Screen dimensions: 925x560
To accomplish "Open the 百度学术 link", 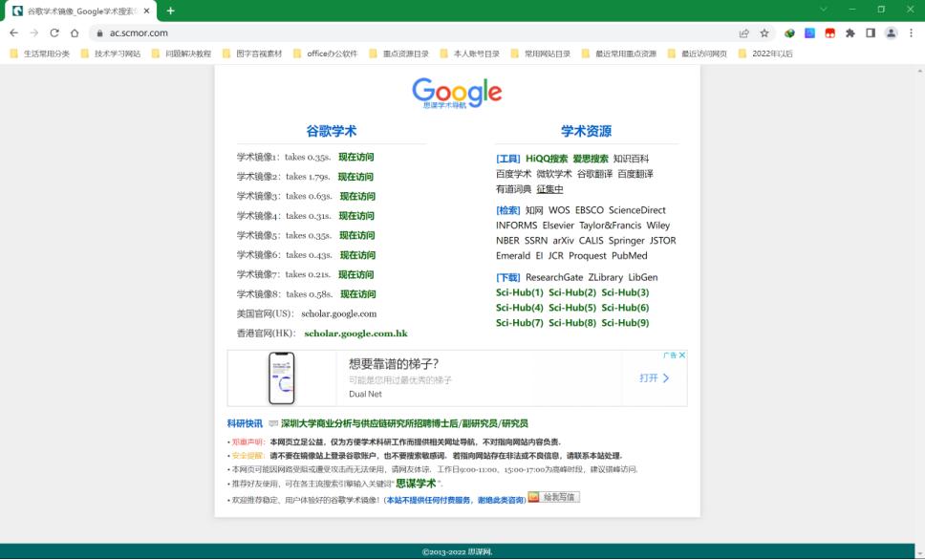I will point(514,174).
